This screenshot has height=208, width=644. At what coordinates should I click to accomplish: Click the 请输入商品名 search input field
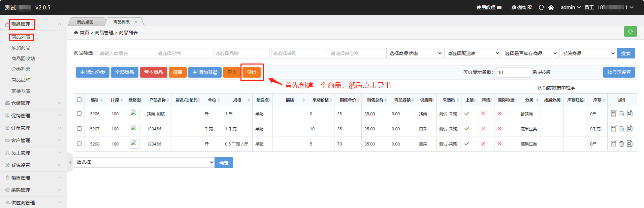(126, 53)
